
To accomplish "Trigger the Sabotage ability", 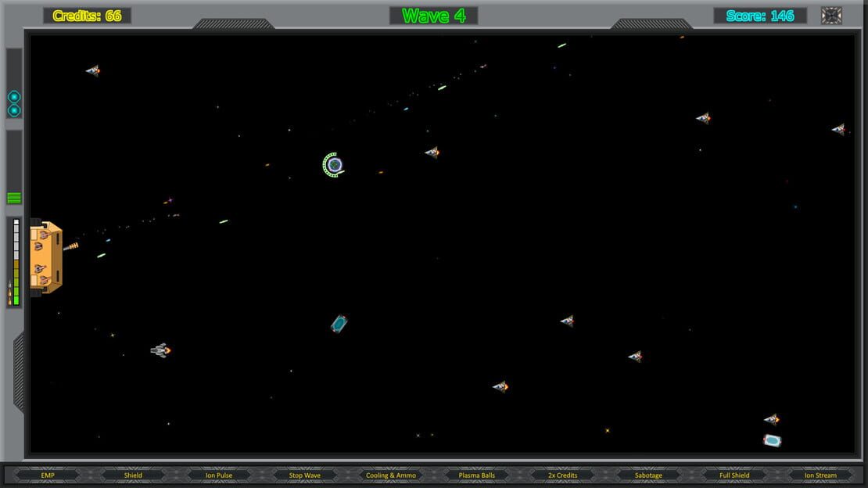I will point(648,475).
